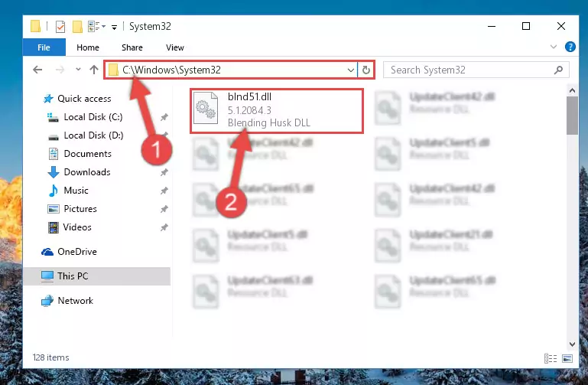Image resolution: width=588 pixels, height=385 pixels.
Task: Click the OneDrive cloud icon
Action: [47, 252]
